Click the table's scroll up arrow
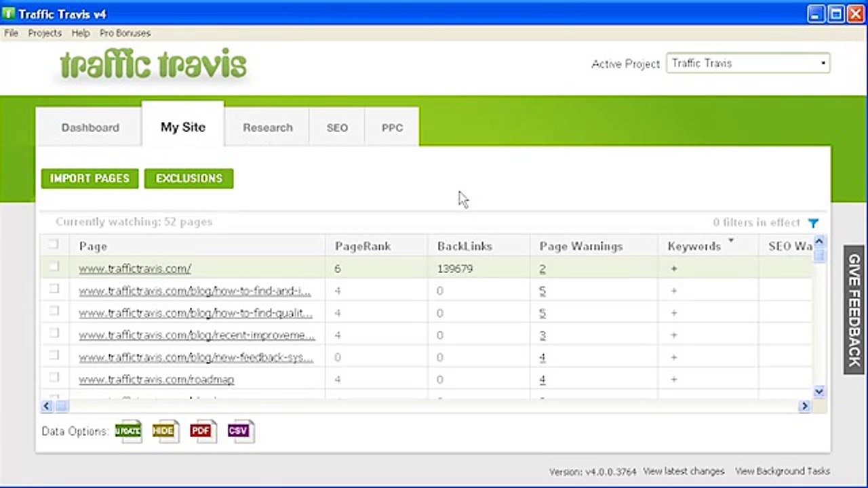Image resolution: width=868 pixels, height=488 pixels. pos(819,241)
